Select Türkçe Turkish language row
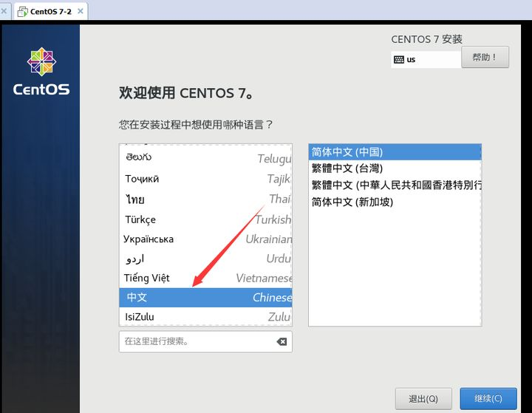532x413 pixels. tap(205, 219)
